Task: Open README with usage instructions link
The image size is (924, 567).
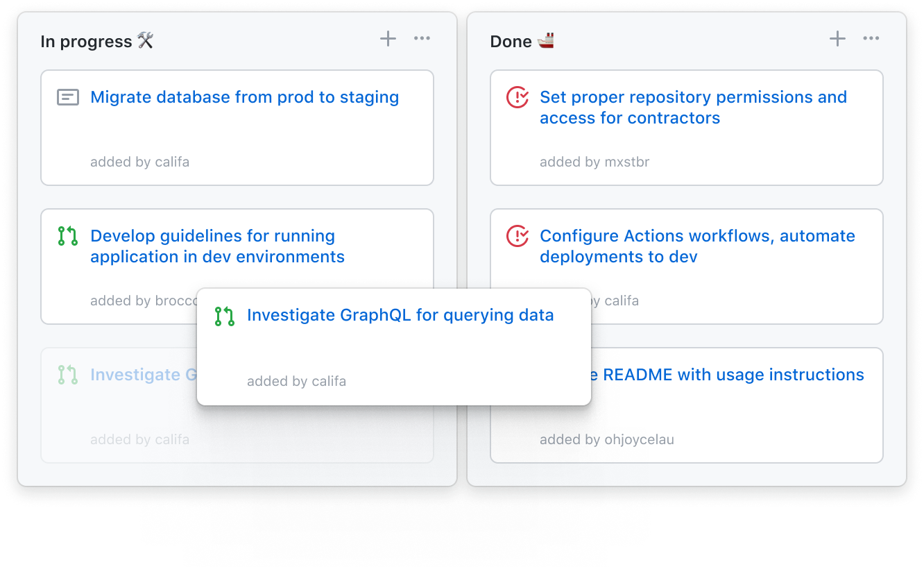Action: (x=733, y=375)
